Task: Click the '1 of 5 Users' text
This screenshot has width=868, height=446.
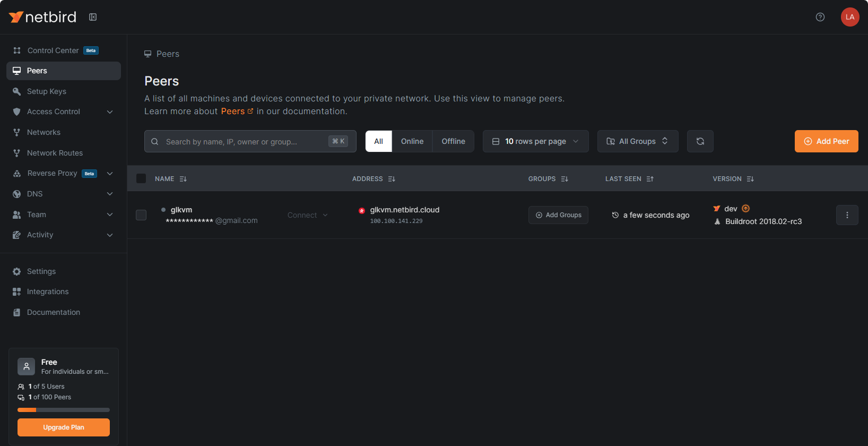Action: point(47,387)
